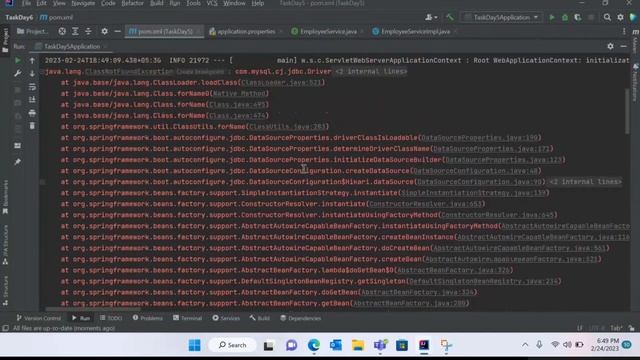The image size is (640, 360).
Task: Open File Explorer from taskbar
Action: pyautogui.click(x=358, y=345)
